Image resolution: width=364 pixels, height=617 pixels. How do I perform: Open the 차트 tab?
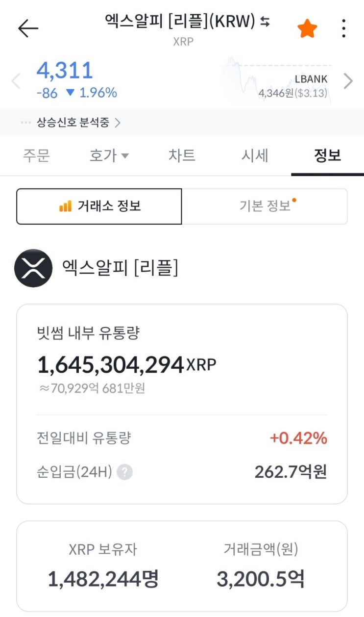tap(182, 155)
